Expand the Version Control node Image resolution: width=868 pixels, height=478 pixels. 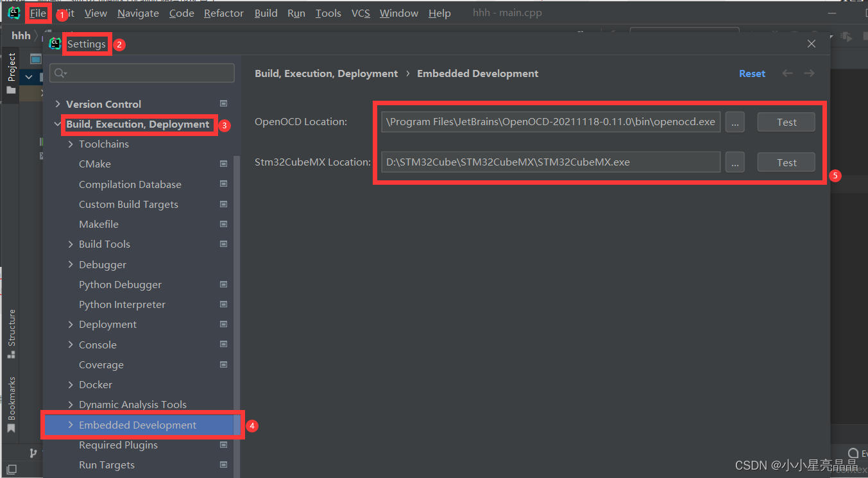click(58, 104)
